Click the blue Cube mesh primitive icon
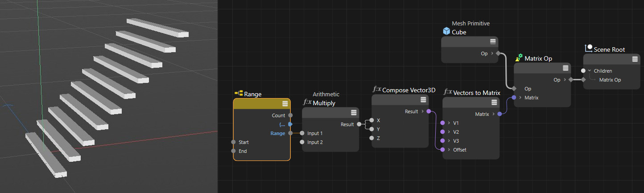Viewport: 644px width, 193px height. click(446, 32)
